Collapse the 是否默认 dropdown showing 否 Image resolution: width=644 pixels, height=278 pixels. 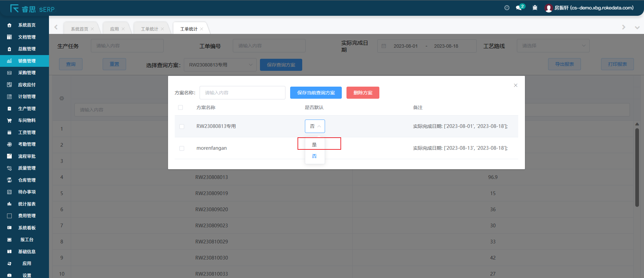[315, 126]
